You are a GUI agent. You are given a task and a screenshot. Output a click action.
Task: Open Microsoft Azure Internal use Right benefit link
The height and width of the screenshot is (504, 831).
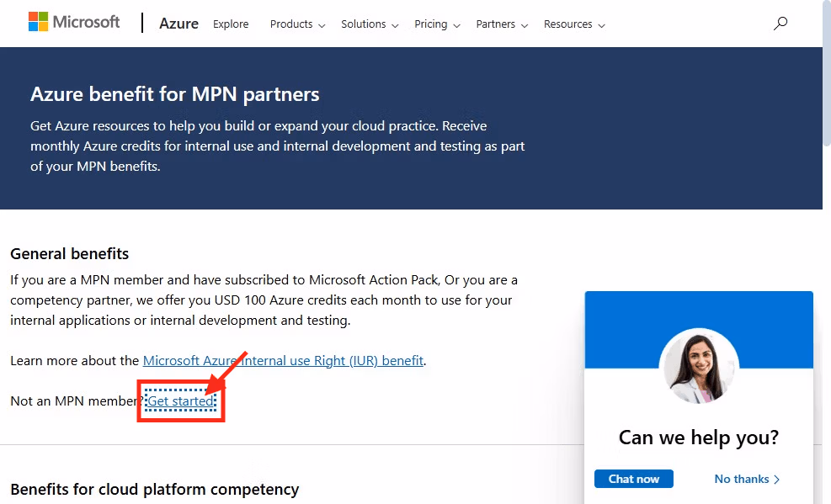(x=283, y=360)
